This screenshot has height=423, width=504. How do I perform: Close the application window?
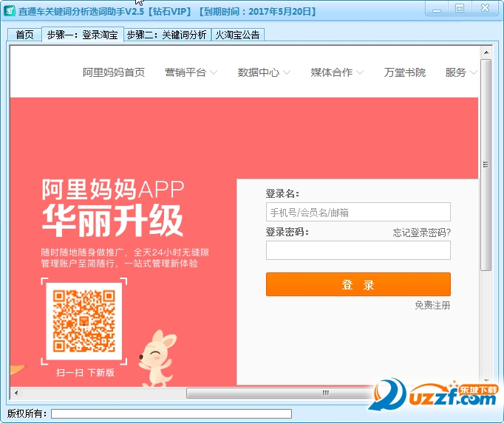pos(485,9)
